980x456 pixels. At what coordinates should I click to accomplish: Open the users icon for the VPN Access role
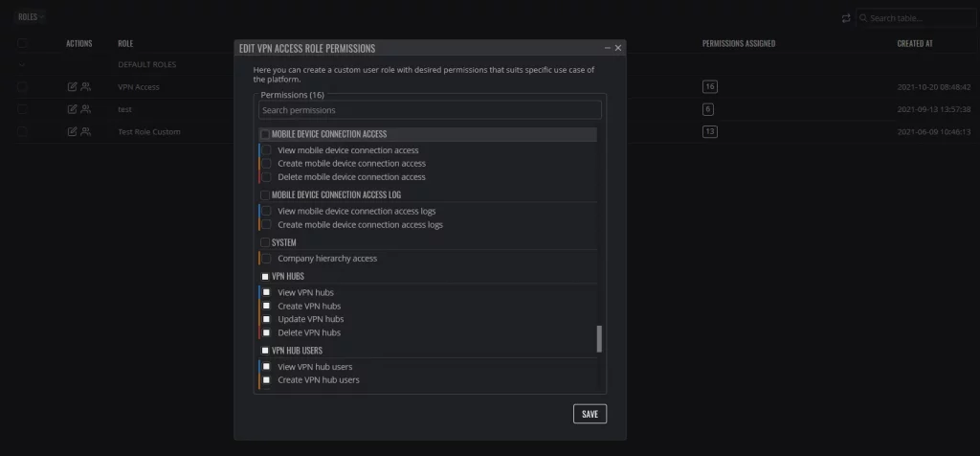pos(86,87)
